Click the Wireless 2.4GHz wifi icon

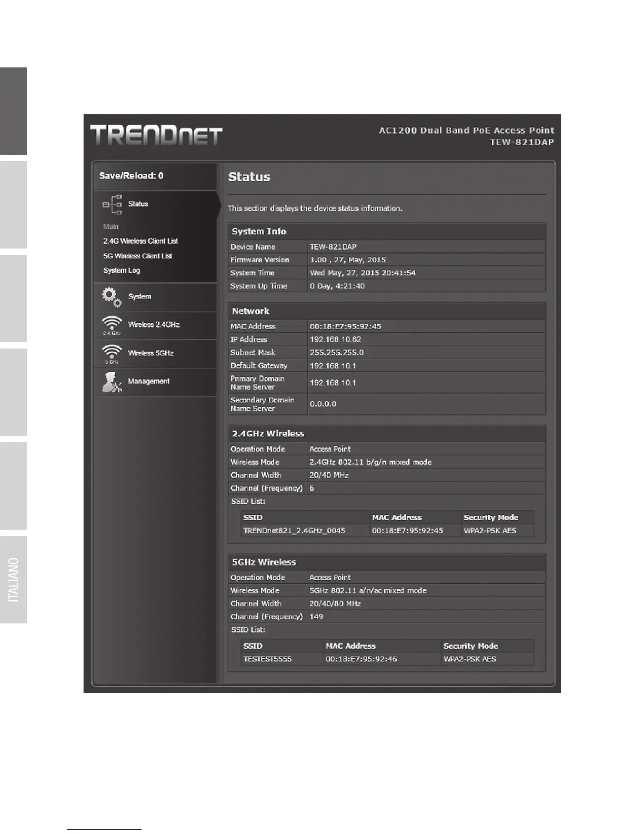tap(112, 325)
